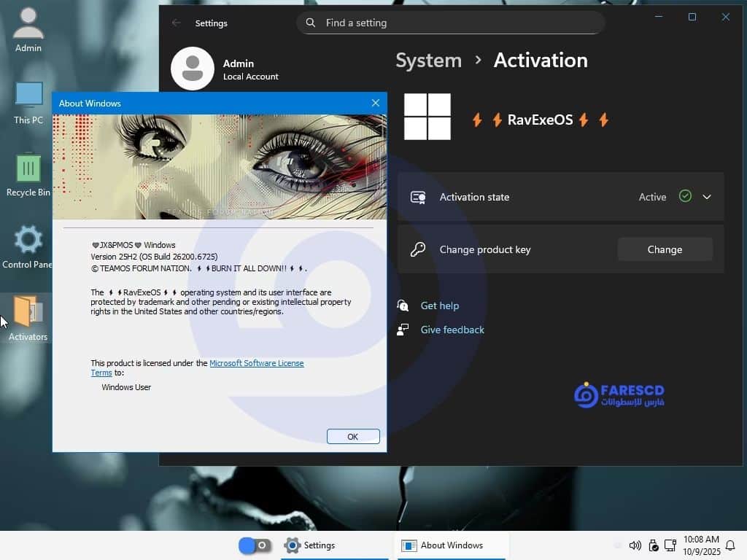Click the Admin account profile picture
The height and width of the screenshot is (560, 747).
pyautogui.click(x=193, y=69)
